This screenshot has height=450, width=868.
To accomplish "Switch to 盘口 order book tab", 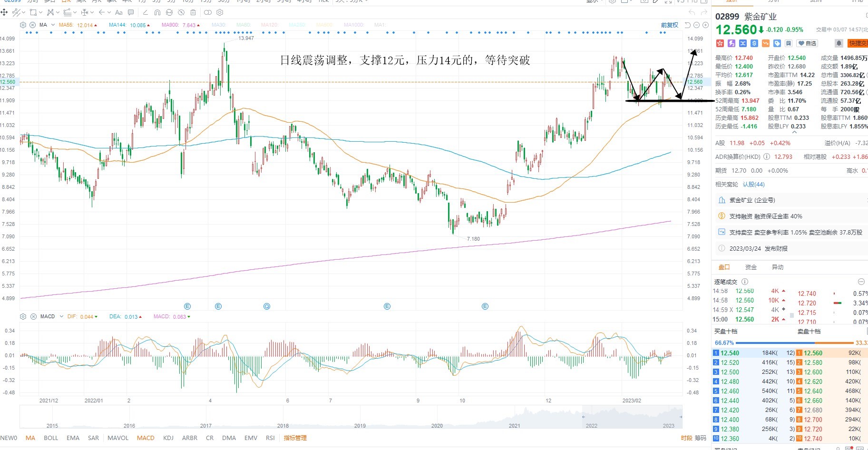I will coord(724,267).
